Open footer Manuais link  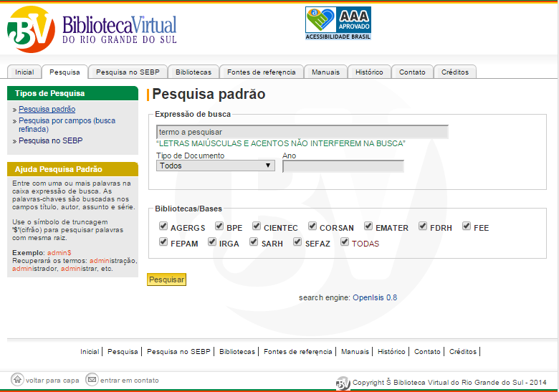(355, 352)
